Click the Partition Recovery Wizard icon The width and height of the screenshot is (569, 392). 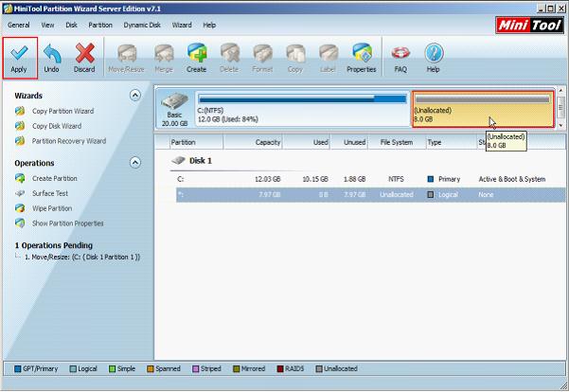[x=20, y=141]
